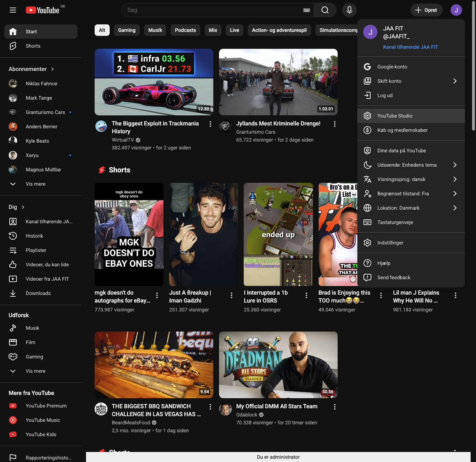Open options for The Biggest Exploit in Trackmania video

pyautogui.click(x=210, y=124)
